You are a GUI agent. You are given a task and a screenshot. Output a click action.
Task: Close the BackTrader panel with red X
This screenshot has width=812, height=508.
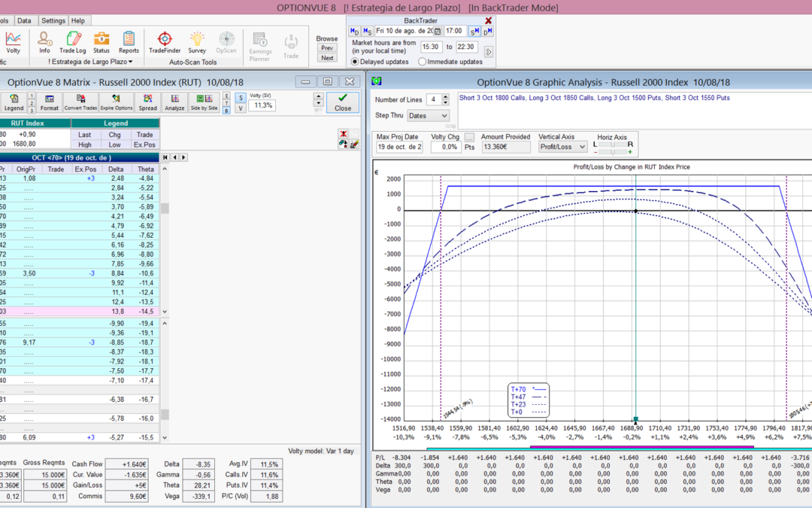pyautogui.click(x=489, y=21)
